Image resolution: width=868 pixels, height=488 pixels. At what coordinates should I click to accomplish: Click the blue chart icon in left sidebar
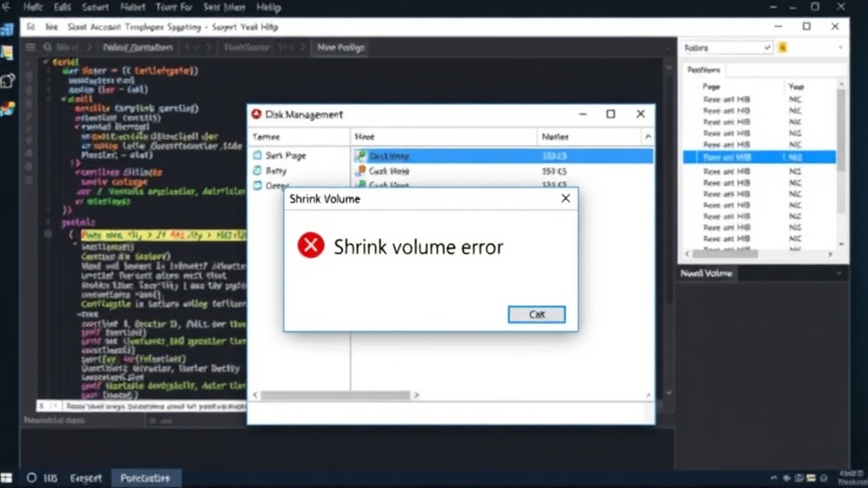[x=7, y=30]
